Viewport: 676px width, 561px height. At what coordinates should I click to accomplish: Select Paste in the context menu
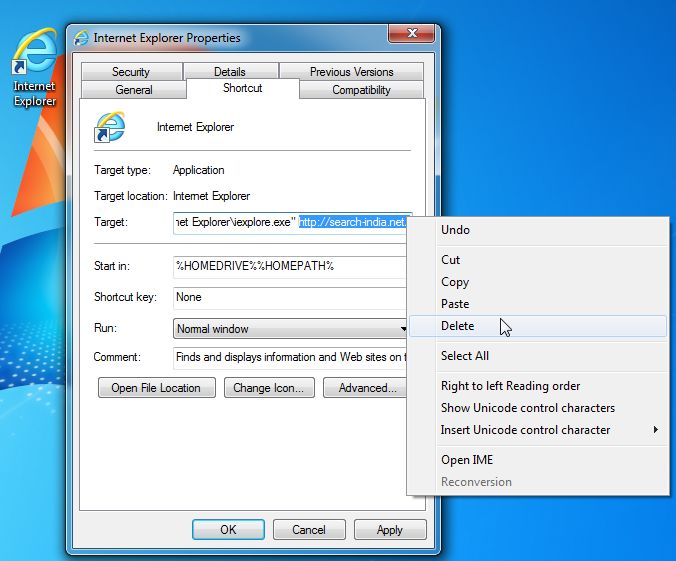(538, 304)
